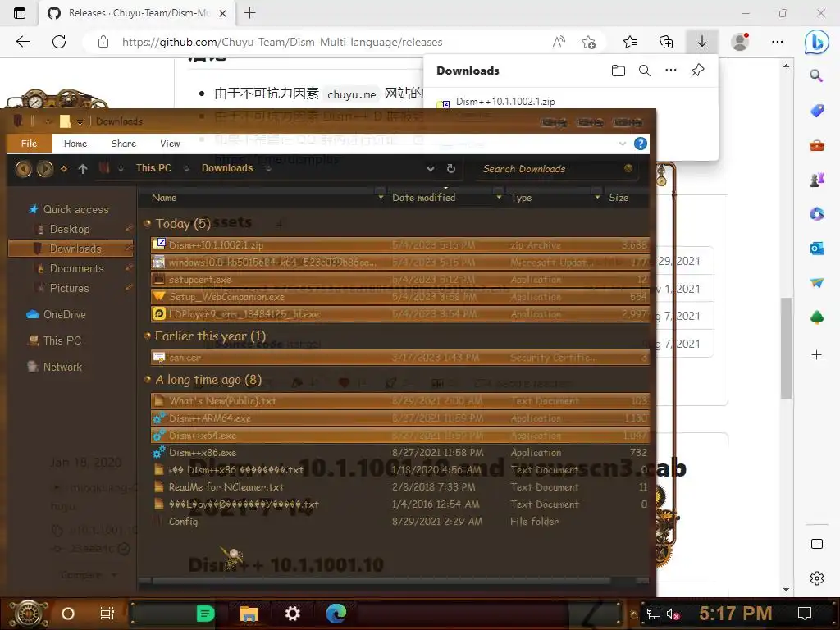Open Settings gear on taskbar

click(x=293, y=614)
